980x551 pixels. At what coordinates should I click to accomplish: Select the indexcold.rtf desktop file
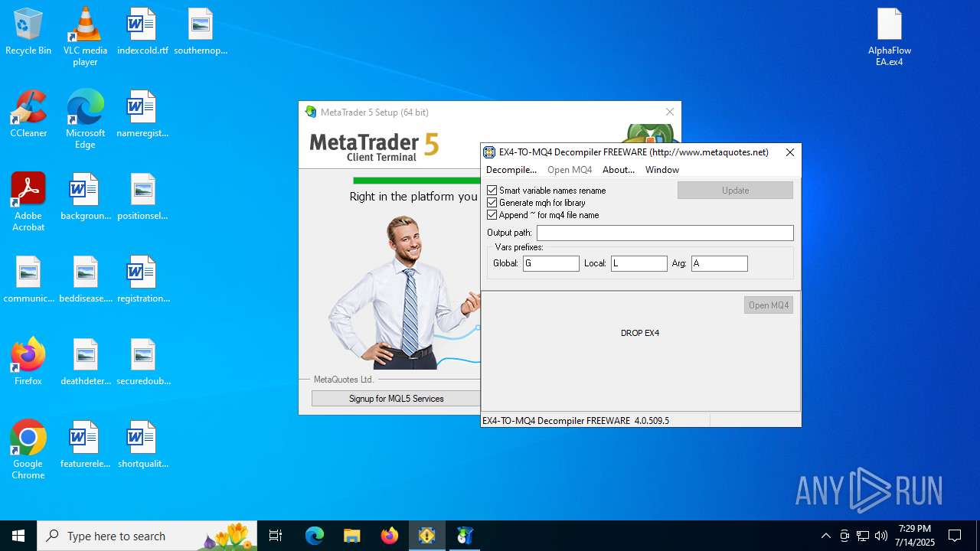(x=142, y=32)
